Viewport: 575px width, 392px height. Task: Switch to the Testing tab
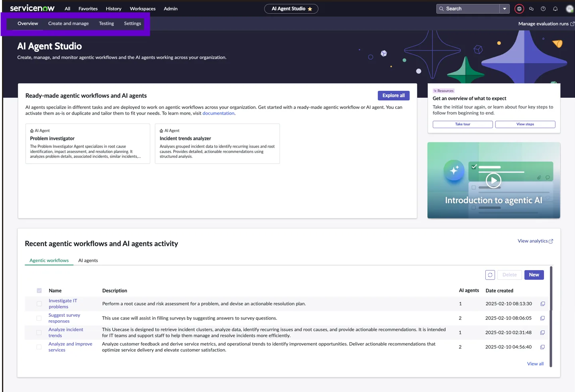coord(106,24)
